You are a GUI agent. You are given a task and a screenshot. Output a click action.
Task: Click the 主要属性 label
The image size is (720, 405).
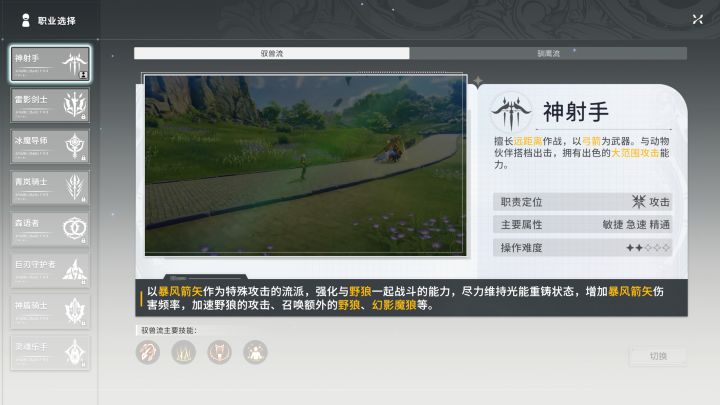click(x=521, y=225)
